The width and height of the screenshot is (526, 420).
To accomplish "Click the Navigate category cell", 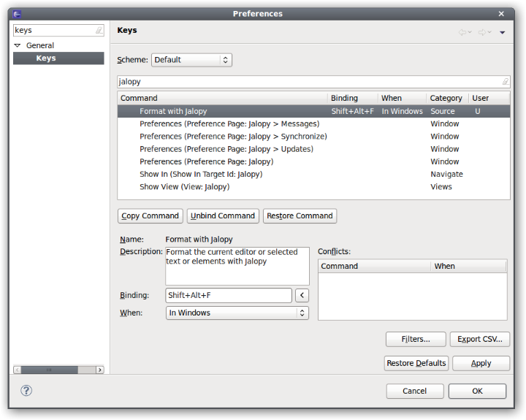I will click(446, 175).
